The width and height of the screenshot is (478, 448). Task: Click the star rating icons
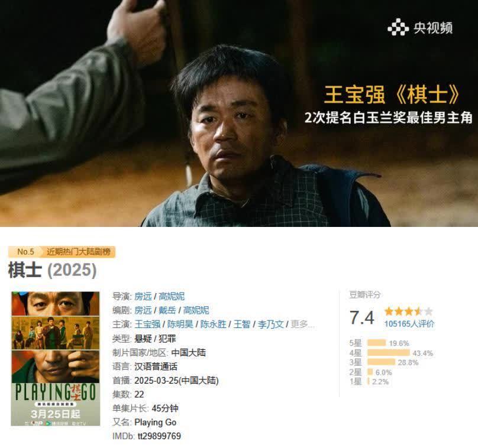click(409, 311)
